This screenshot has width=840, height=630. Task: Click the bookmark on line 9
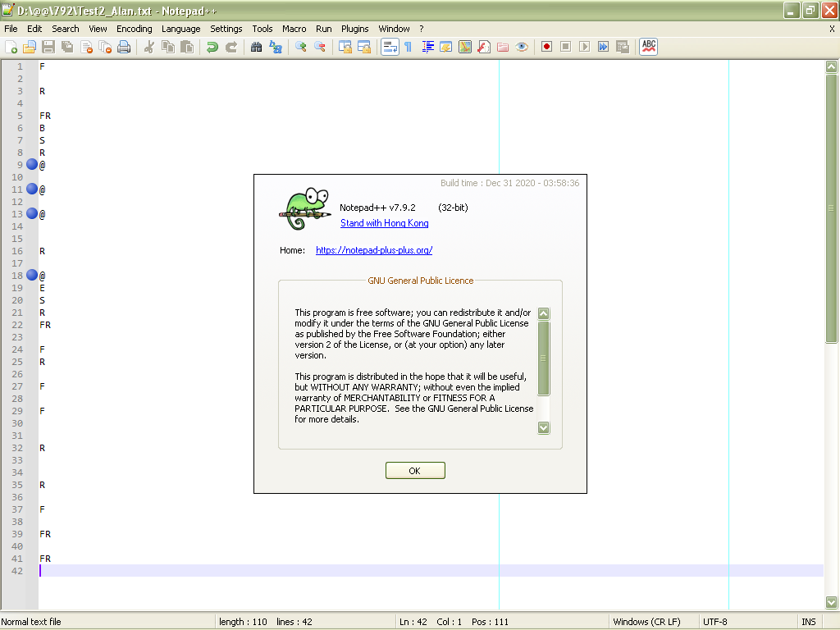point(32,164)
